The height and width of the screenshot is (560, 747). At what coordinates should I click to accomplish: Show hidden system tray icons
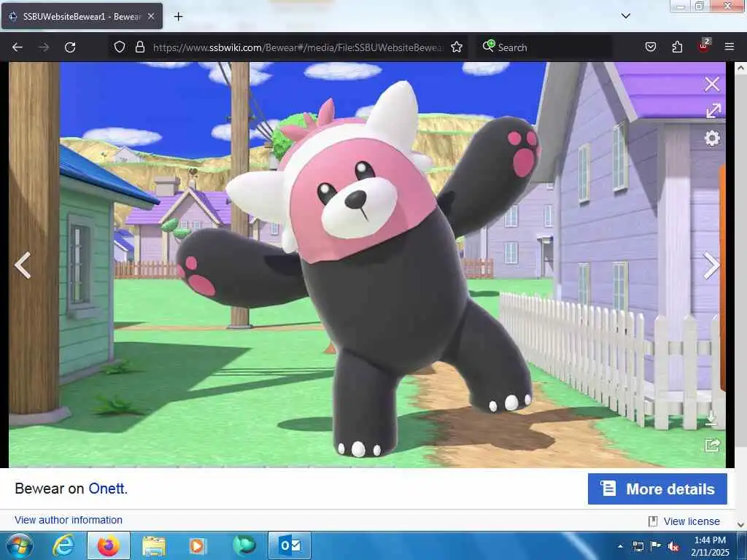pyautogui.click(x=620, y=546)
